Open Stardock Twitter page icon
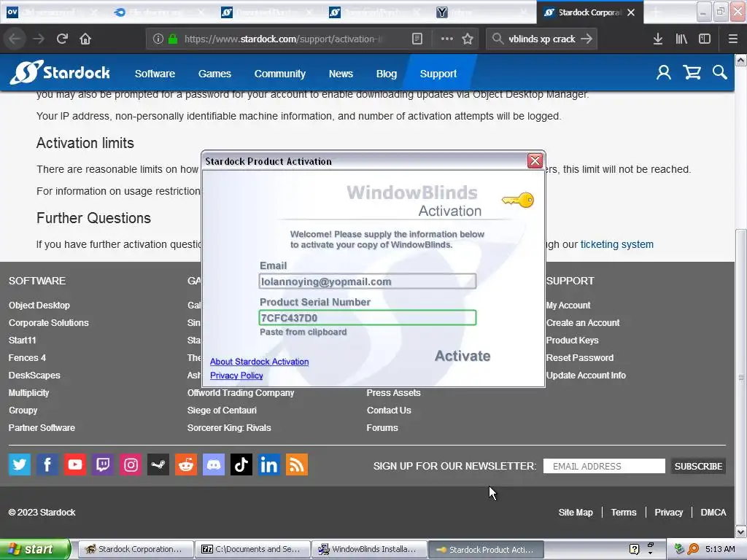This screenshot has width=747, height=560. pos(20,464)
